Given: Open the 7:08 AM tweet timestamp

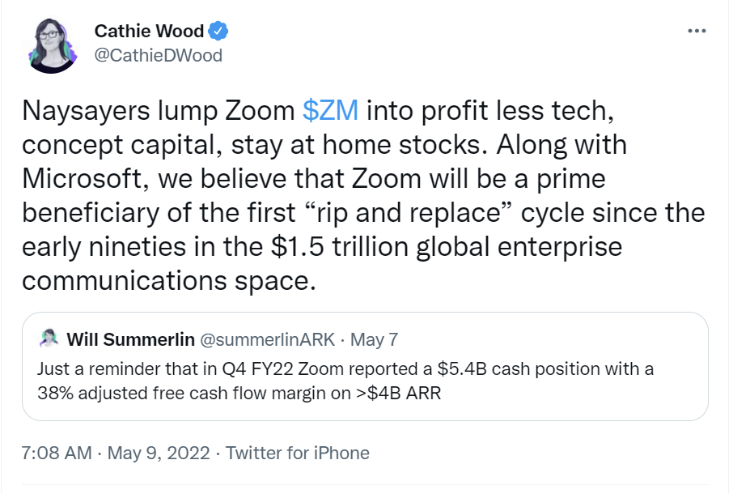Looking at the screenshot, I should (x=56, y=452).
